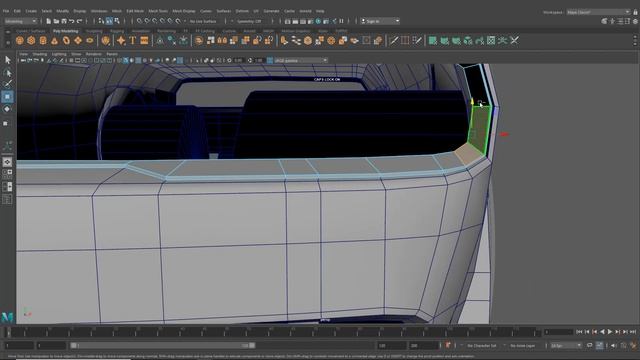
Task: Open the SVG import shelf icon
Action: coord(144,40)
